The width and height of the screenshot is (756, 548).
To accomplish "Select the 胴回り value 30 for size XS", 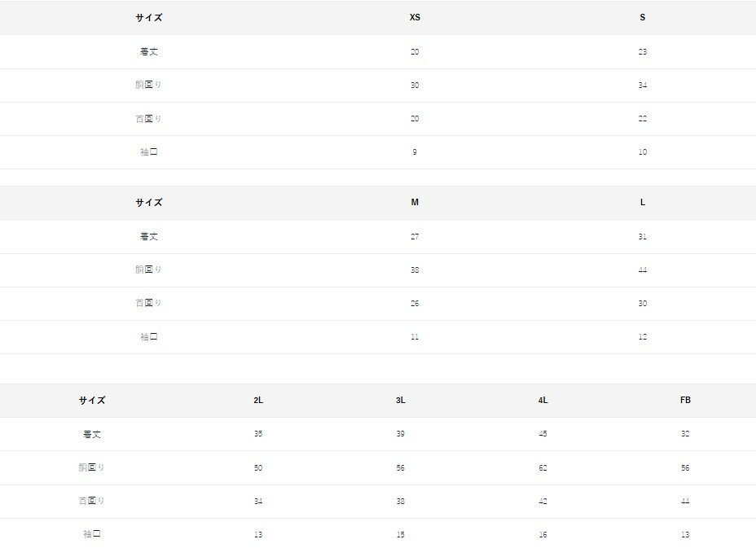I will 415,85.
